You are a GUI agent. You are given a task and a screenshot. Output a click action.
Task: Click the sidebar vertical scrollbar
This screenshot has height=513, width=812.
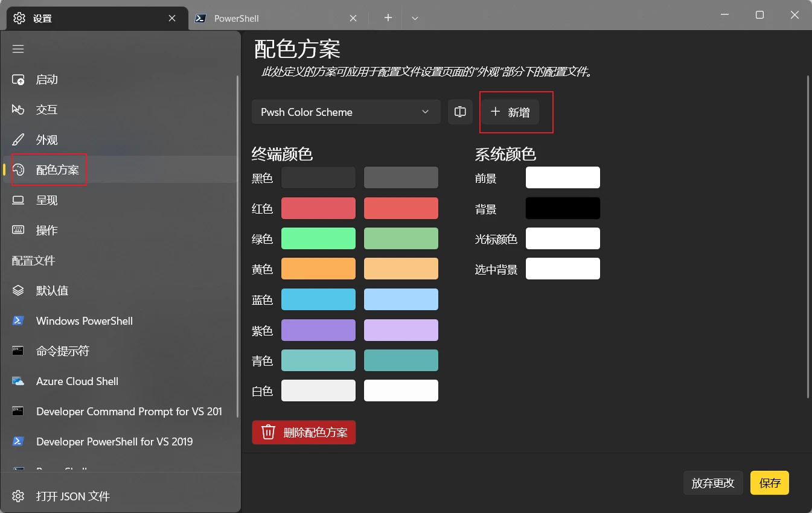coord(238,246)
